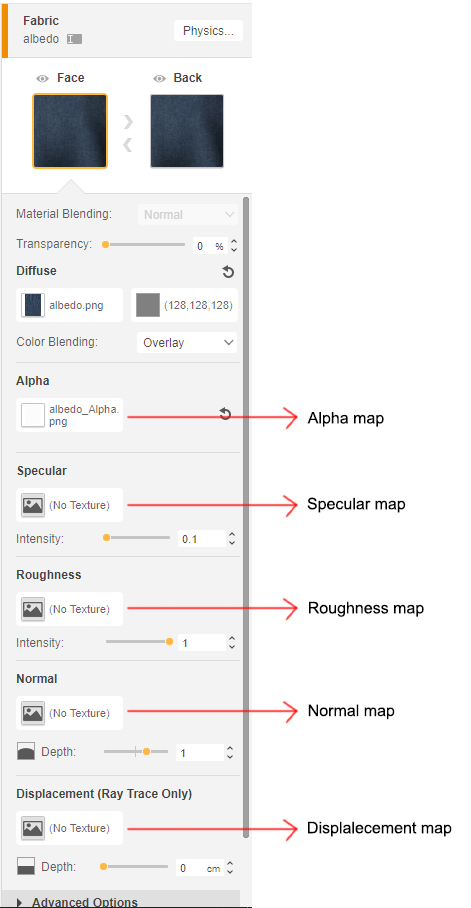Click the Roughness texture image icon
Screen dimensions: 471x908
pyautogui.click(x=33, y=609)
